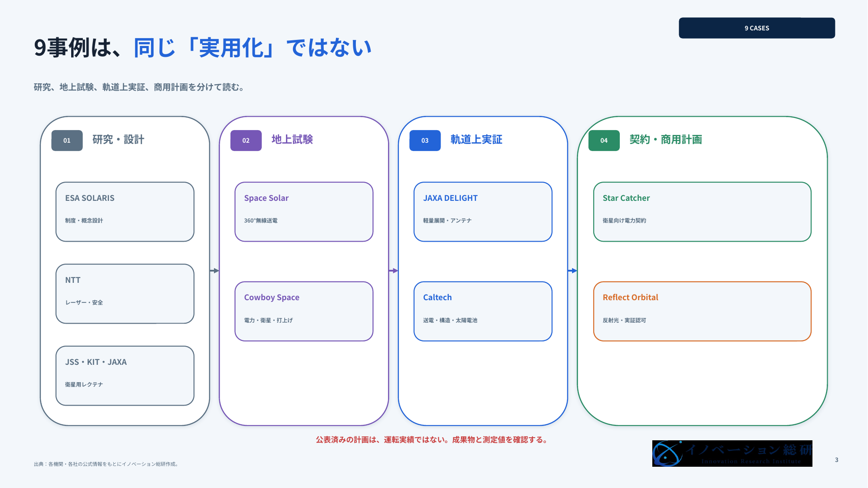Select the text "衛星向け電力契約"
Image resolution: width=868 pixels, height=488 pixels.
(x=625, y=220)
